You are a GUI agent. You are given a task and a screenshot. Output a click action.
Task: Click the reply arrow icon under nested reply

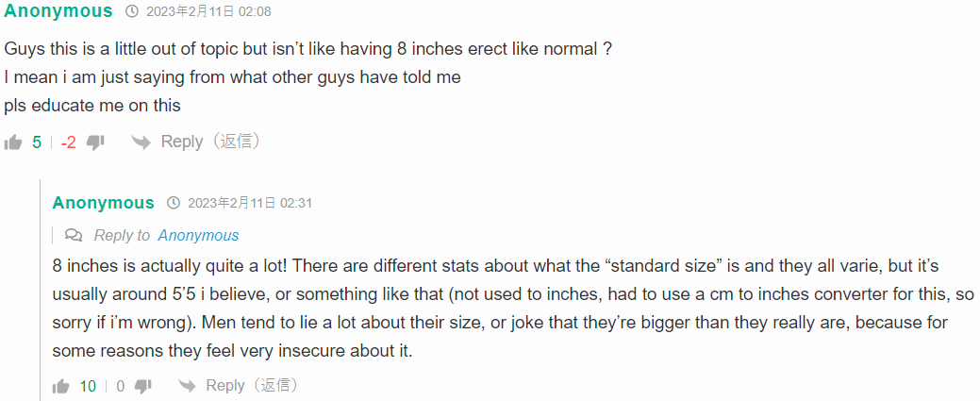point(188,385)
